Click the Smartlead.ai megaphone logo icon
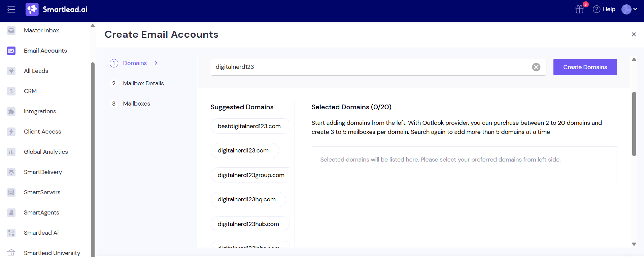The height and width of the screenshot is (257, 644). tap(32, 9)
